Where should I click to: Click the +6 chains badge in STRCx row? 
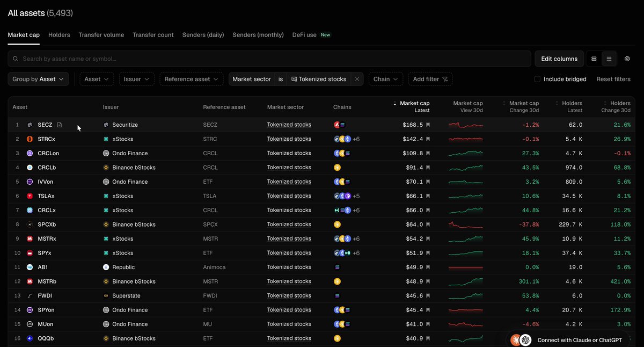click(x=356, y=139)
